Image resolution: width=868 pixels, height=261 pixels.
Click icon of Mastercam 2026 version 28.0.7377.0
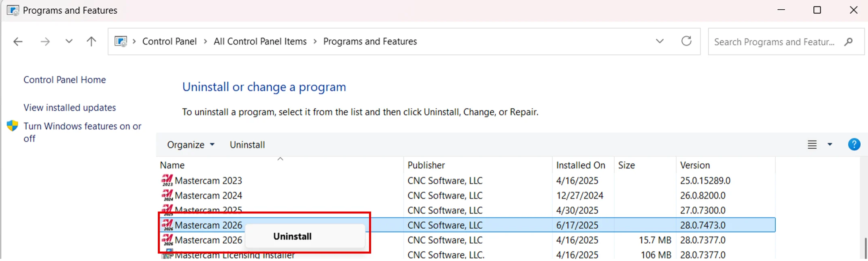coord(167,240)
